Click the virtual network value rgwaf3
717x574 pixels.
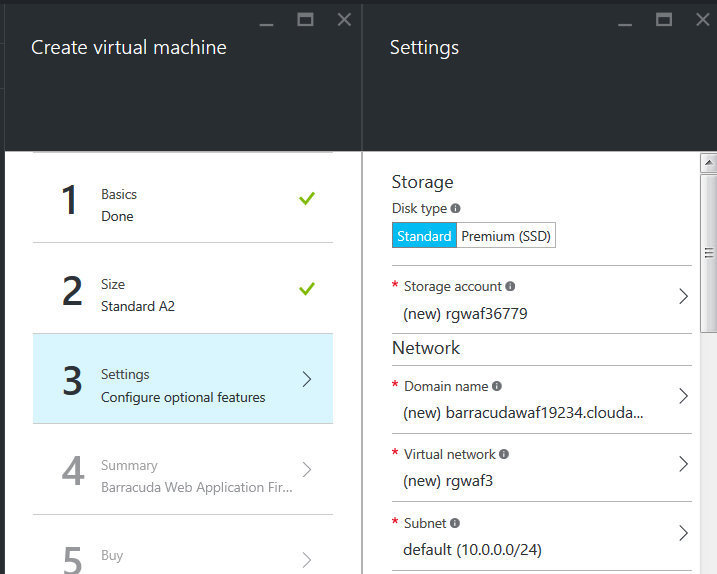448,481
